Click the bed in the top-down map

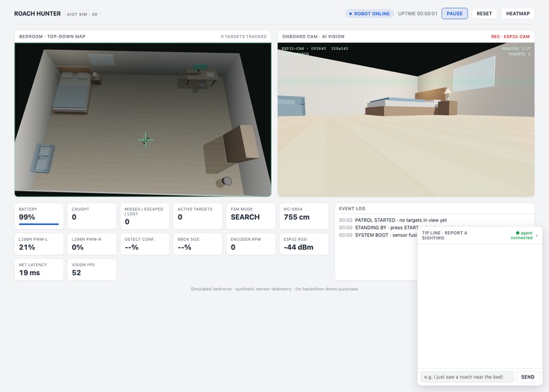(x=73, y=92)
